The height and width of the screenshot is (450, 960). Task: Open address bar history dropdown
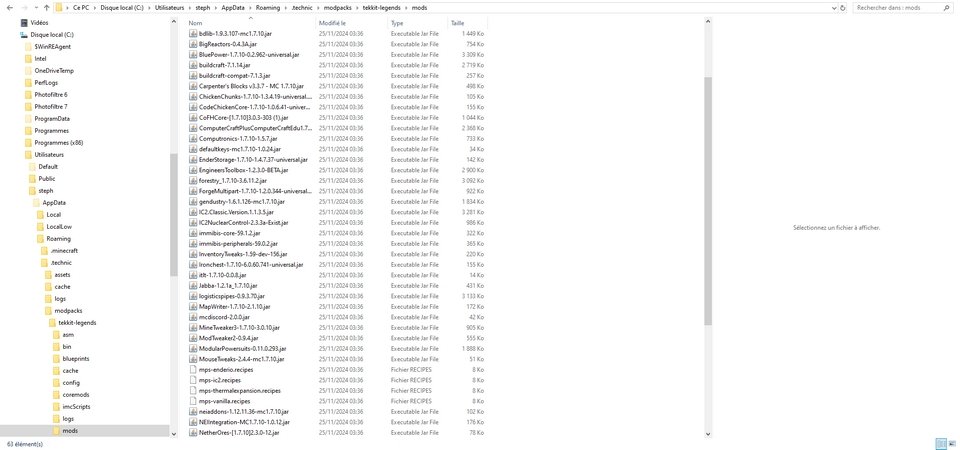click(x=835, y=8)
